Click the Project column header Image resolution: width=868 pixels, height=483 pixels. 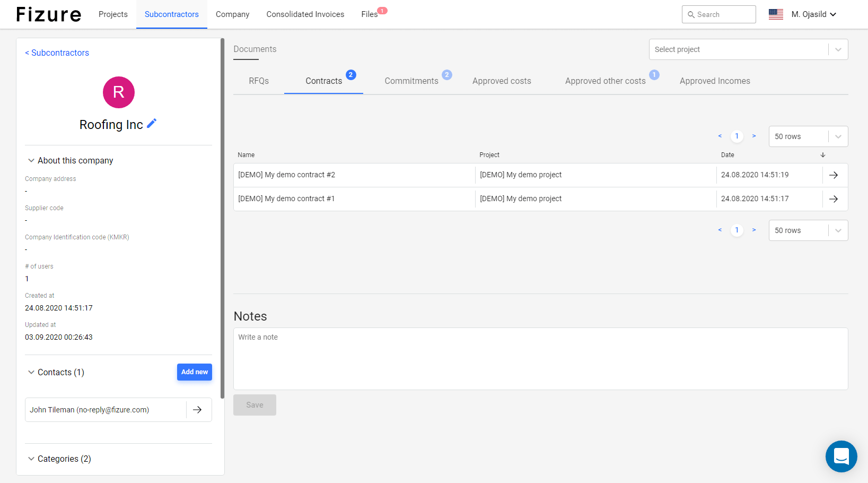click(489, 155)
